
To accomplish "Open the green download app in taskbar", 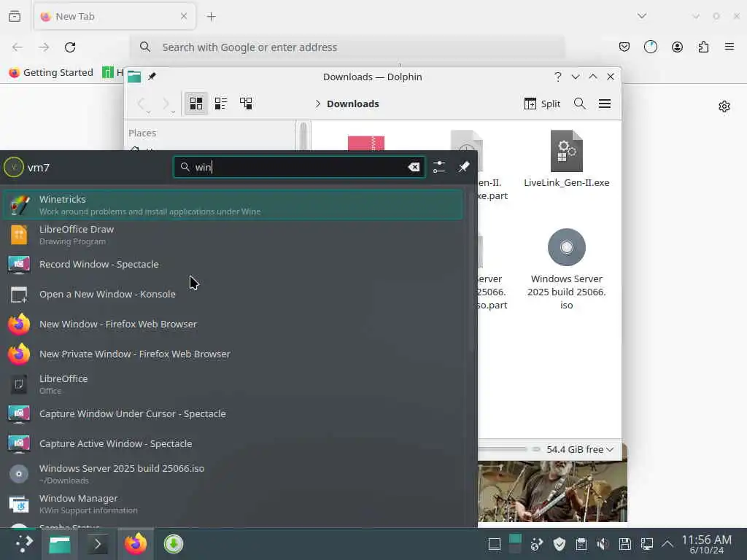I will [174, 544].
